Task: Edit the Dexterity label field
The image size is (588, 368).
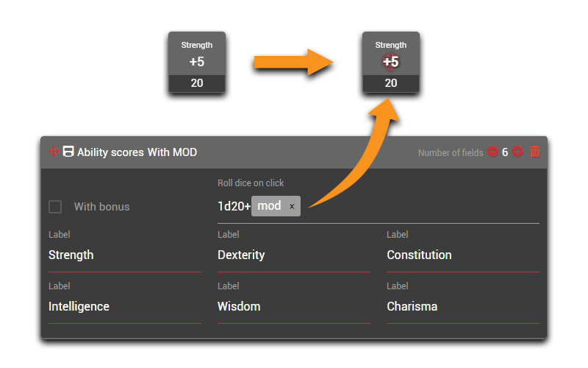Action: 293,255
